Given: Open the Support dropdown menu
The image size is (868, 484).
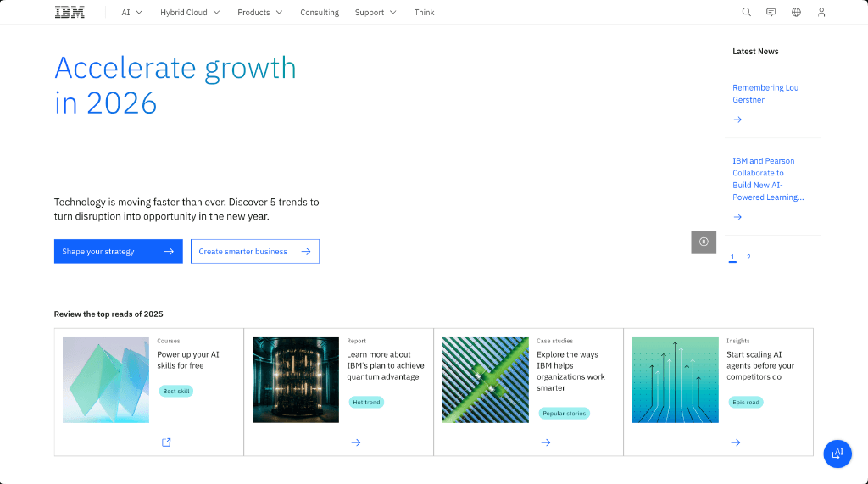Looking at the screenshot, I should pos(376,12).
